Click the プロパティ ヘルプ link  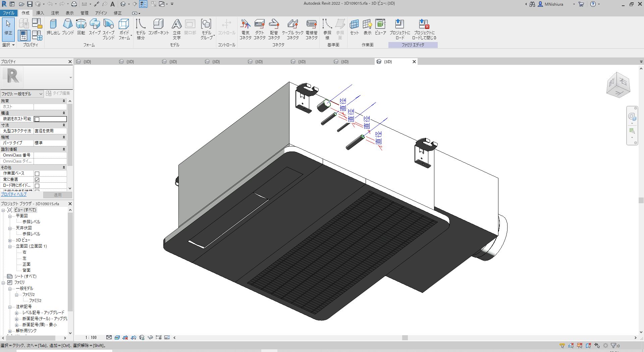point(13,194)
